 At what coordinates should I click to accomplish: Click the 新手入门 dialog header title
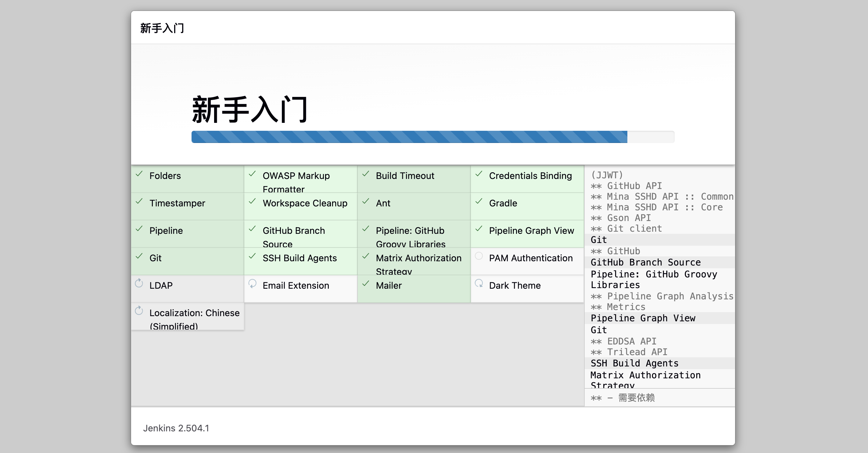162,28
